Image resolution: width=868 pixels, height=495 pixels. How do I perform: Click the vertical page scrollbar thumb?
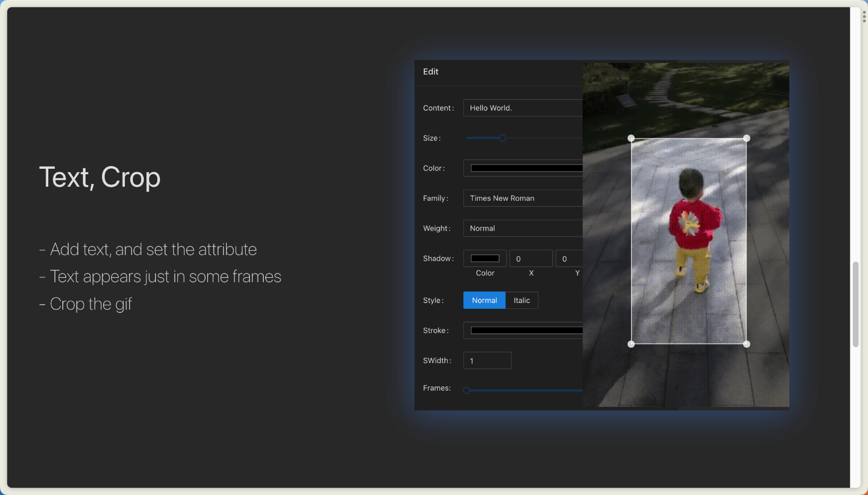pyautogui.click(x=856, y=304)
